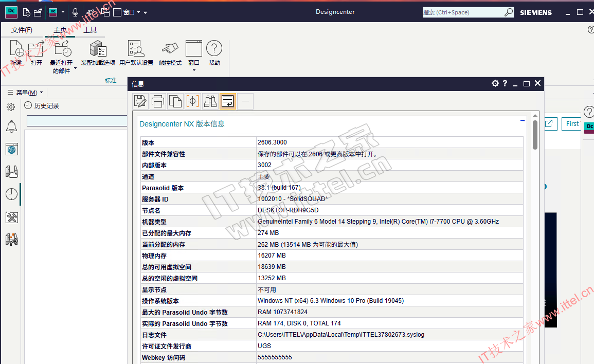
Task: Select the 内部版本 value 3002
Action: point(264,165)
